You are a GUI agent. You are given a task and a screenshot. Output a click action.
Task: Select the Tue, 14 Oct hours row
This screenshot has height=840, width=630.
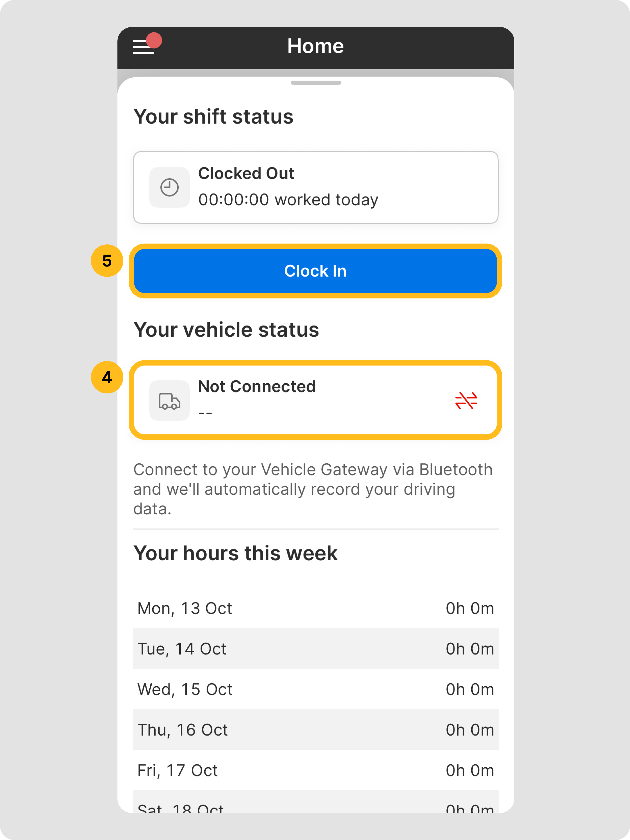click(x=315, y=649)
